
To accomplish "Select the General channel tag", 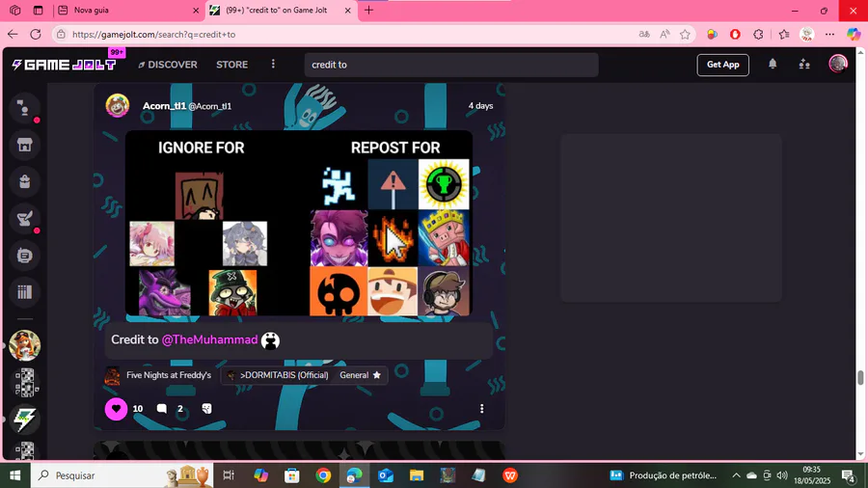I will click(360, 375).
